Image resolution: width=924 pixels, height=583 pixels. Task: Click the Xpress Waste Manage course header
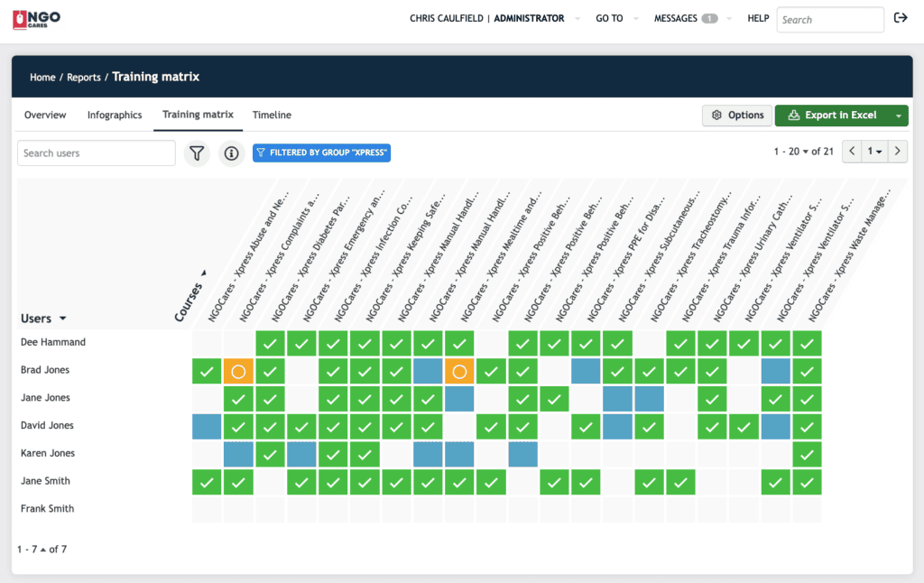(x=849, y=255)
